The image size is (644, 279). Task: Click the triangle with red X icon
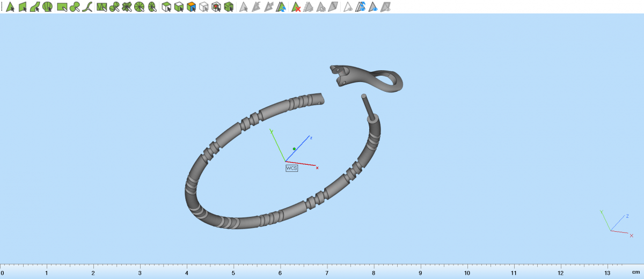[296, 7]
